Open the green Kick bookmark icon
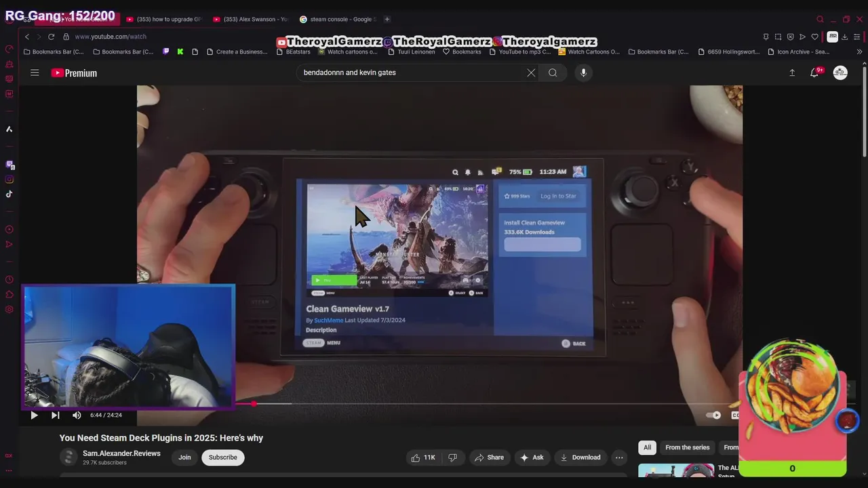Viewport: 868px width, 488px height. tap(180, 52)
